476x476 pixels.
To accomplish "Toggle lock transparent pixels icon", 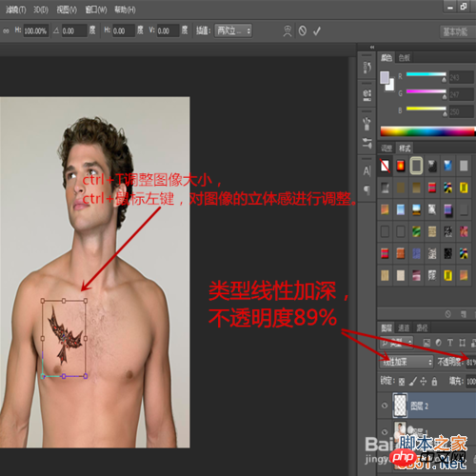I will coord(402,382).
